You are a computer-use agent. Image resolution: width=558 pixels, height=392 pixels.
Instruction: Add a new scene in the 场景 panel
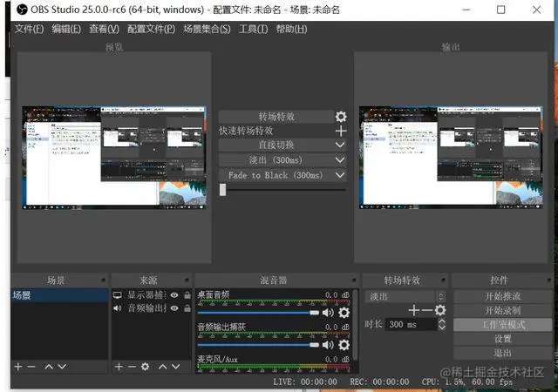pos(18,367)
